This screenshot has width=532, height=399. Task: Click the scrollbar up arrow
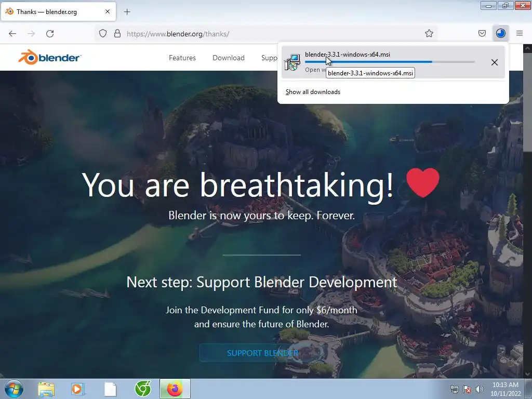(x=527, y=48)
